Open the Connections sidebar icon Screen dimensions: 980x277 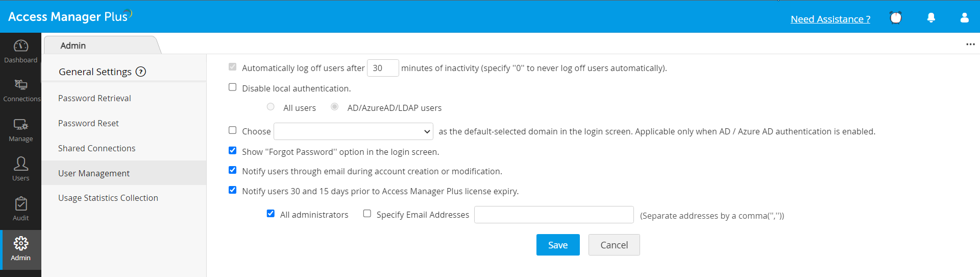(x=21, y=85)
